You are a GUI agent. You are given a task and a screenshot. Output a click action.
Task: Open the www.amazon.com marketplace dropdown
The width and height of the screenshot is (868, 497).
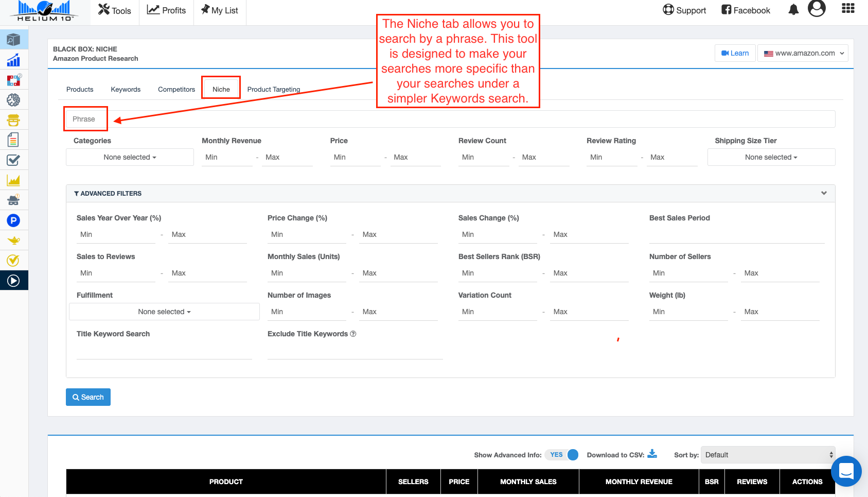(803, 53)
